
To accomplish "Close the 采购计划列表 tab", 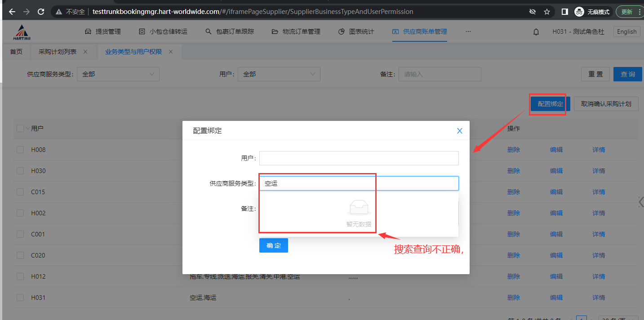I will (85, 52).
